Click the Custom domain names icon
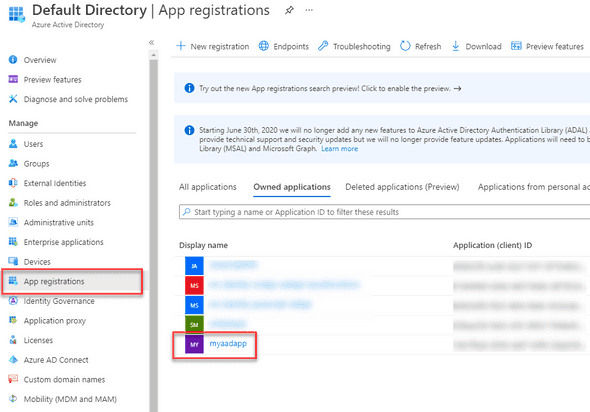590x412 pixels. 13,379
